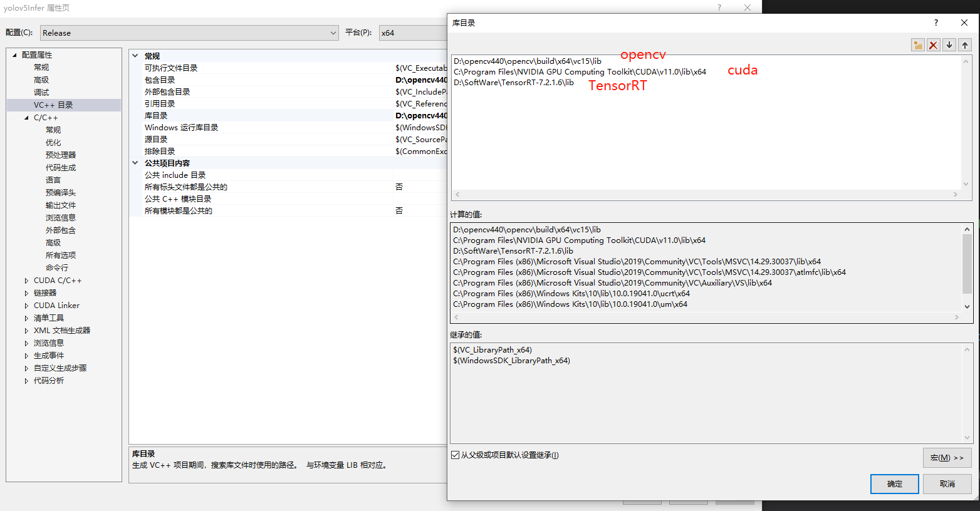Click the help question mark in 库目录 dialog
The width and height of the screenshot is (980, 511).
coord(936,23)
